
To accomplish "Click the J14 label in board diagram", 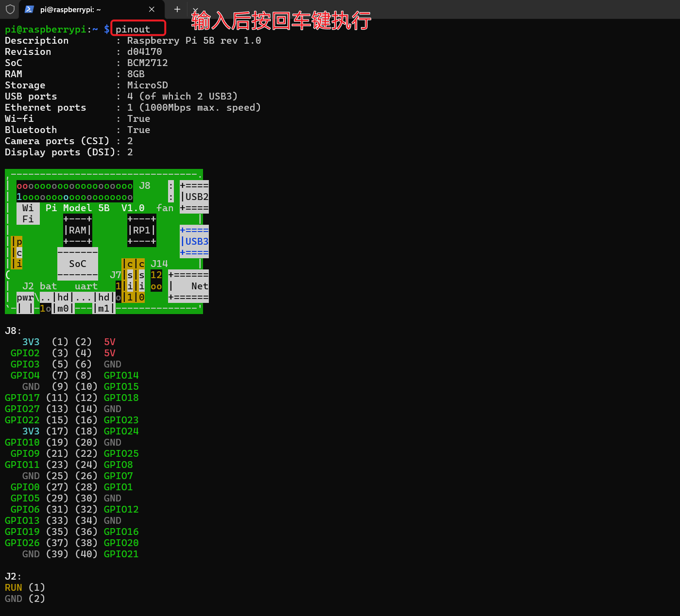I will (x=159, y=264).
